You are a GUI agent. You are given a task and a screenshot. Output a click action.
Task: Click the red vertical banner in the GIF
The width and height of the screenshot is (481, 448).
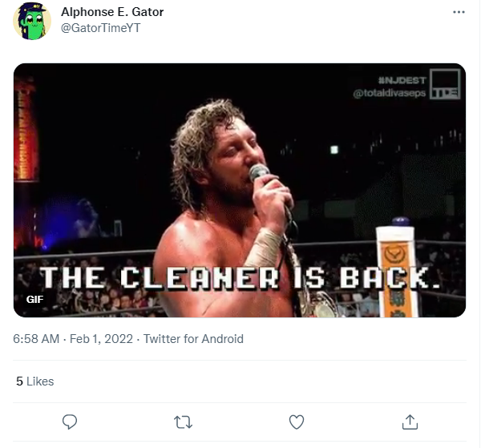click(x=26, y=129)
